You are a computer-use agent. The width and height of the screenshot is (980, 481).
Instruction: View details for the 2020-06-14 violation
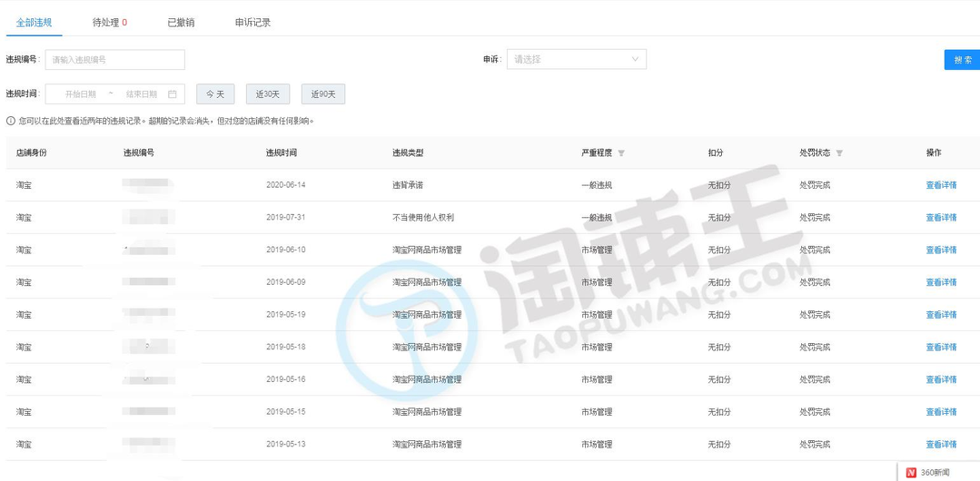pos(941,185)
